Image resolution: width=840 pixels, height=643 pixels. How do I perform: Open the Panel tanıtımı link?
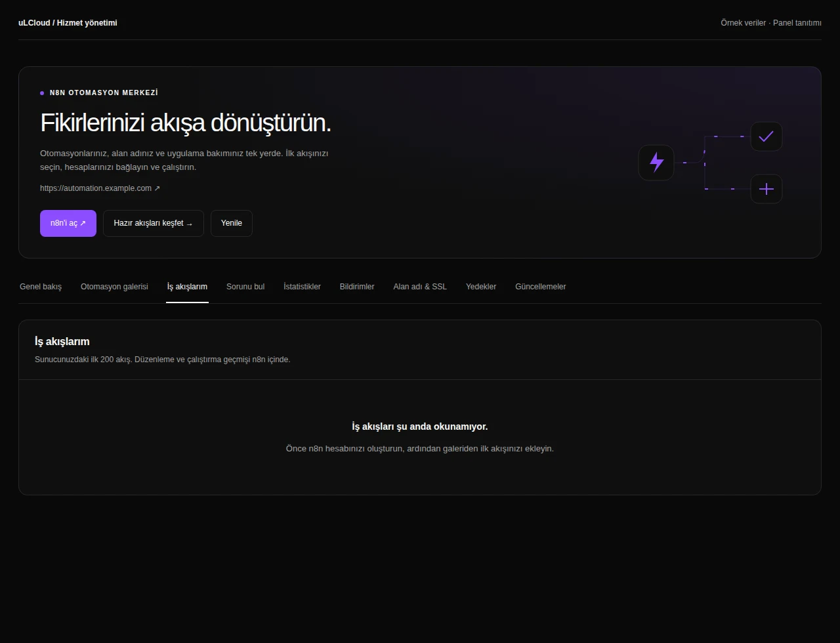pos(797,23)
